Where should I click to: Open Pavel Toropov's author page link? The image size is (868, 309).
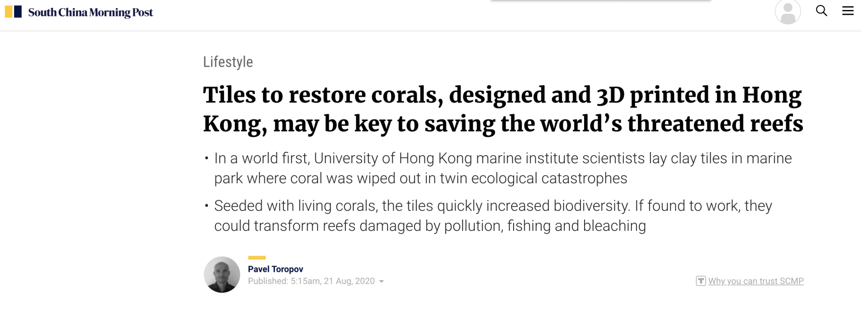(275, 269)
